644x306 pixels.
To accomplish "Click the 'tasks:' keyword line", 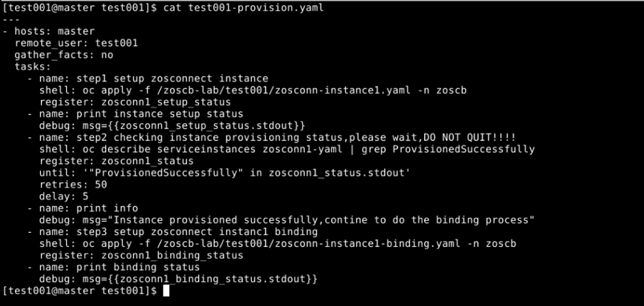I will (33, 66).
